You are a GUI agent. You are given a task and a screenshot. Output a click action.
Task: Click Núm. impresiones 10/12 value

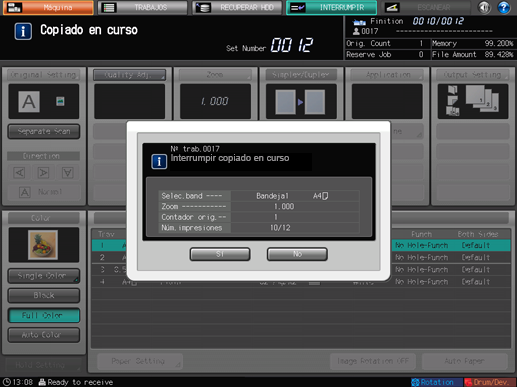click(x=280, y=228)
